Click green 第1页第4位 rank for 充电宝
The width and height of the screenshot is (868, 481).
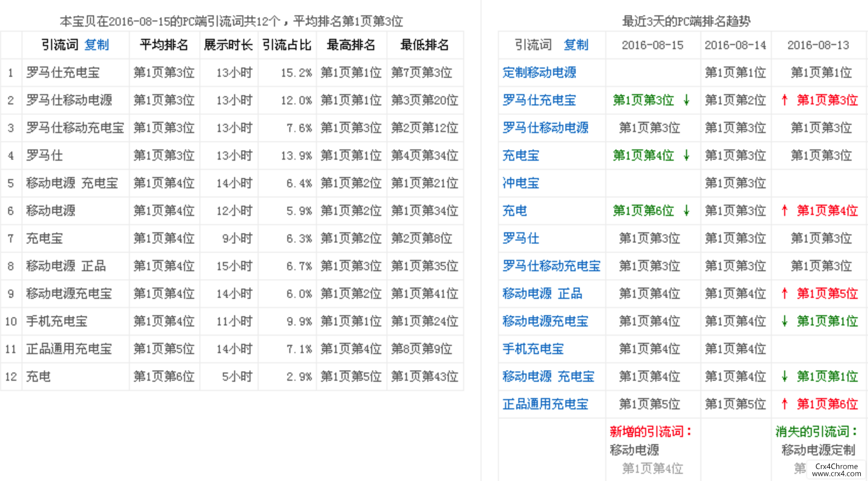(x=643, y=156)
